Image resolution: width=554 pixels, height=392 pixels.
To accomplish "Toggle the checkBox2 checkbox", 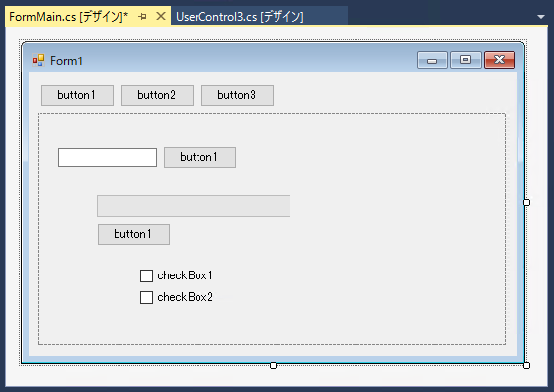I will 146,297.
